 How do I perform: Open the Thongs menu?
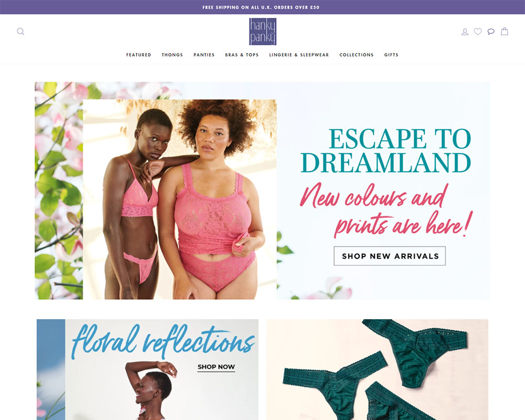[172, 55]
